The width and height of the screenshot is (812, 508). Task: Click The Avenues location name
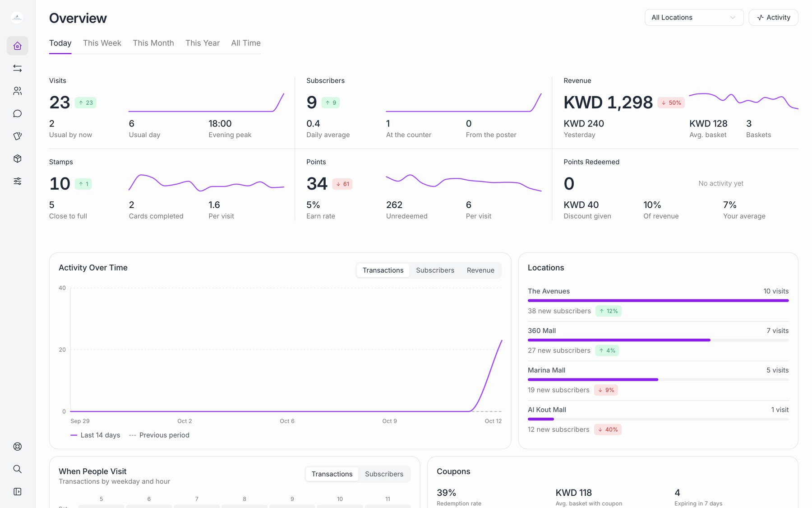(549, 291)
